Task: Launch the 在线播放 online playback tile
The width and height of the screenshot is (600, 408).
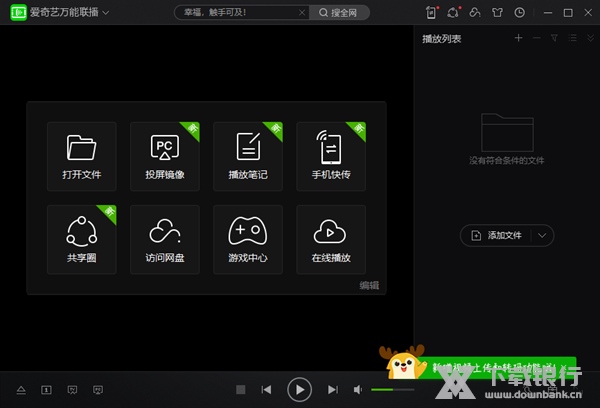Action: click(x=331, y=239)
